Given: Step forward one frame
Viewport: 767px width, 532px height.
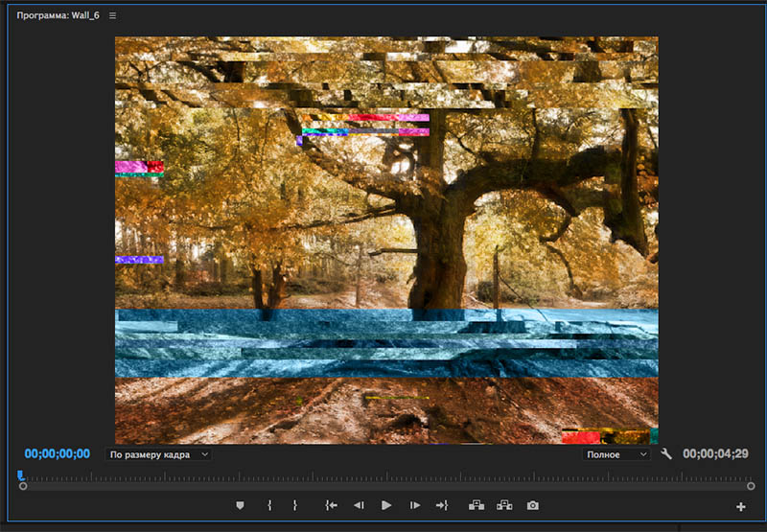Looking at the screenshot, I should coord(415,505).
